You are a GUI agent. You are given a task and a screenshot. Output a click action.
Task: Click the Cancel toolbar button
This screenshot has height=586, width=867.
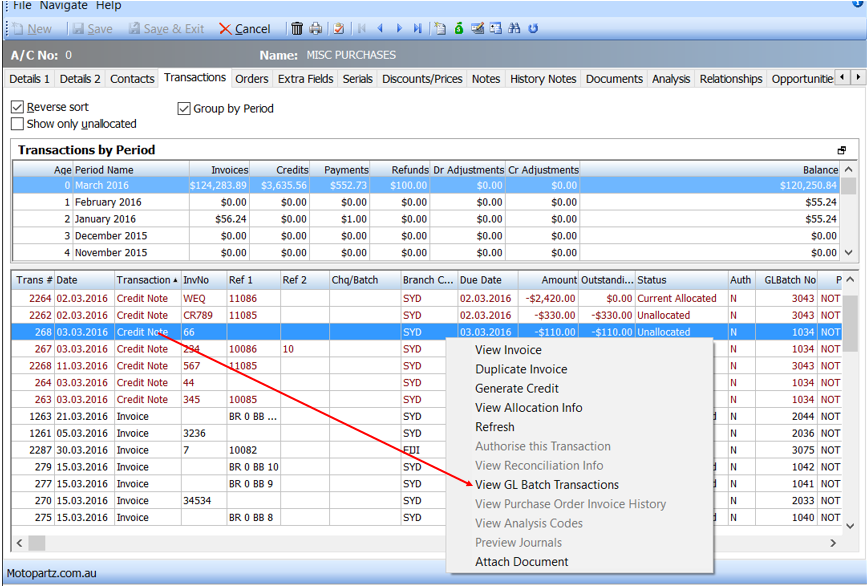244,29
